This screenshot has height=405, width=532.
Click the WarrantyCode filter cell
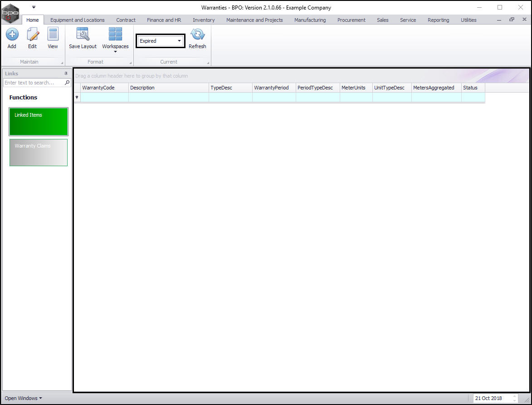(104, 97)
